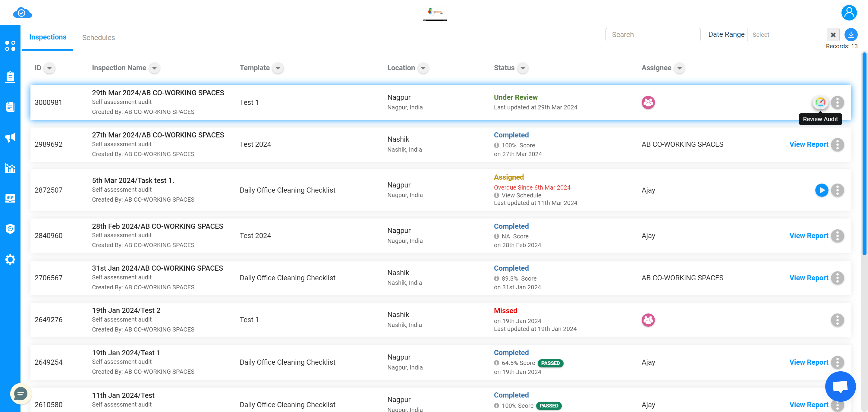Click group assignee icon for 3000981

click(x=648, y=102)
